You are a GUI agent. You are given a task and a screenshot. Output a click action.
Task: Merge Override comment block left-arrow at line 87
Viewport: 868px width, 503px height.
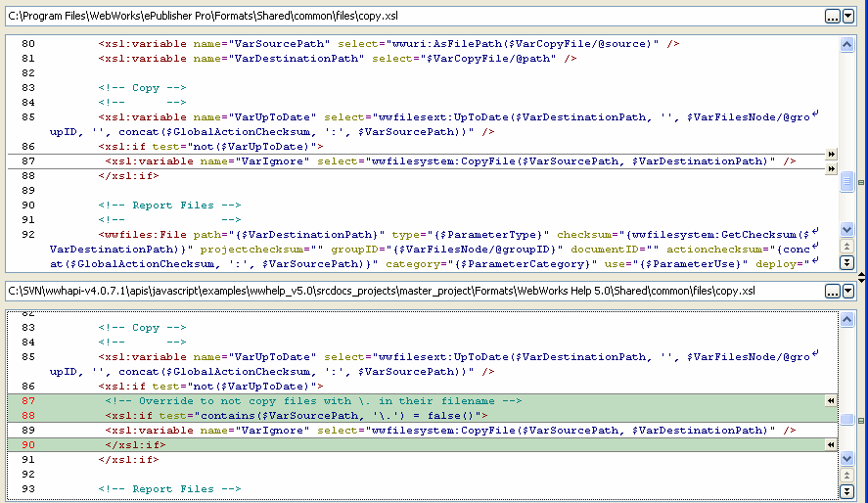coord(831,400)
